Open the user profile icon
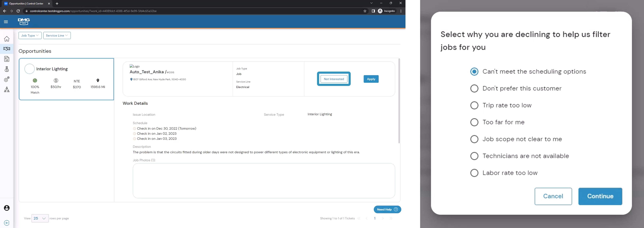Image resolution: width=644 pixels, height=228 pixels. pyautogui.click(x=7, y=208)
